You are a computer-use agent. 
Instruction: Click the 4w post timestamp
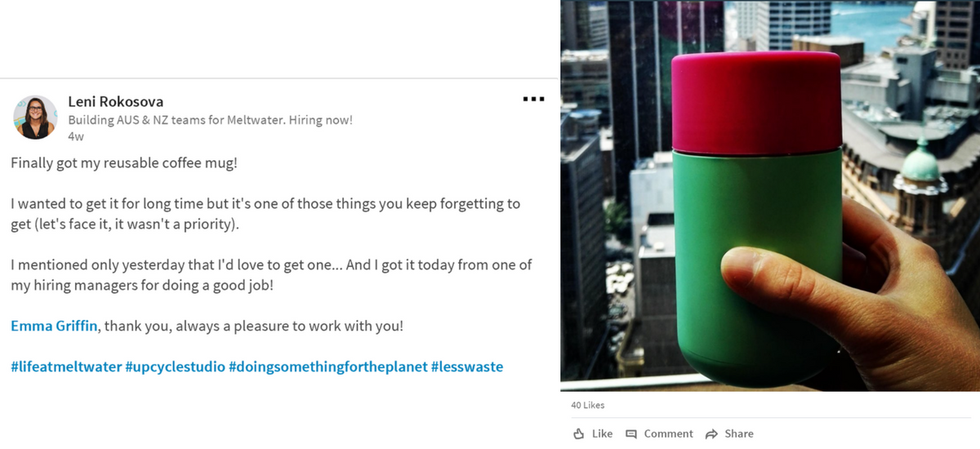[76, 136]
